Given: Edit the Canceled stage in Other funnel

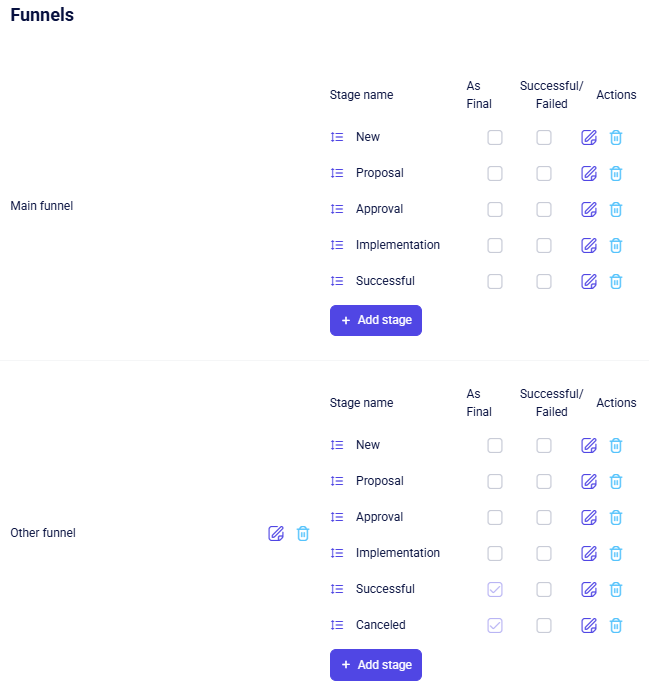Looking at the screenshot, I should coord(589,626).
